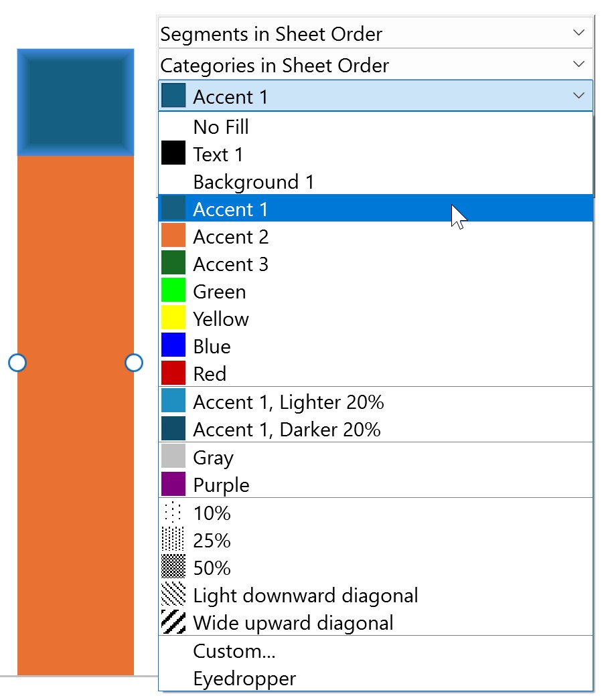Collapse the Accent 1 fill color dropdown

coord(579,96)
